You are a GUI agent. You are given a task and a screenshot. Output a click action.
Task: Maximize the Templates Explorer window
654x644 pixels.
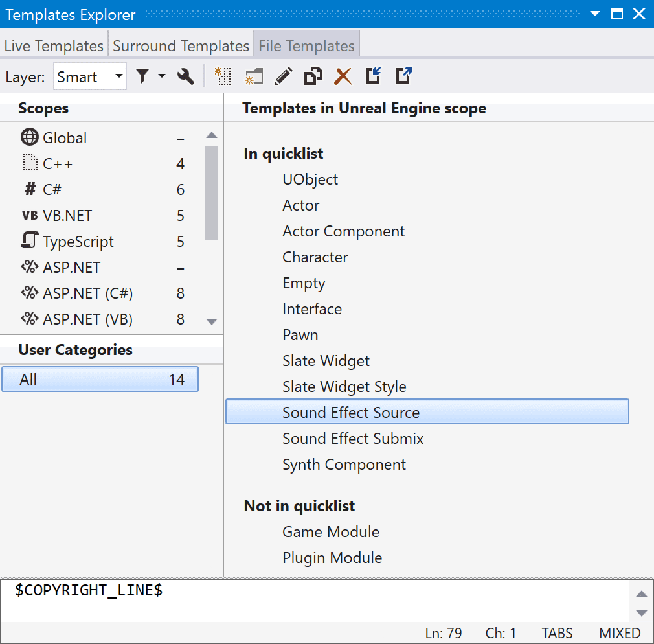[x=617, y=14]
